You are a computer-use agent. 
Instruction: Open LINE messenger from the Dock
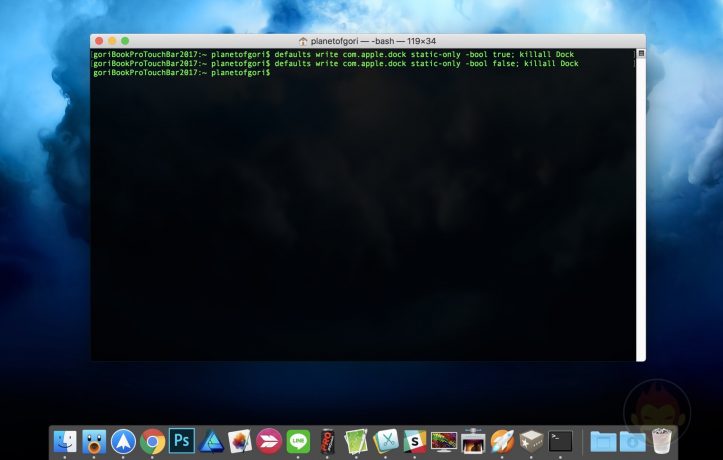298,441
